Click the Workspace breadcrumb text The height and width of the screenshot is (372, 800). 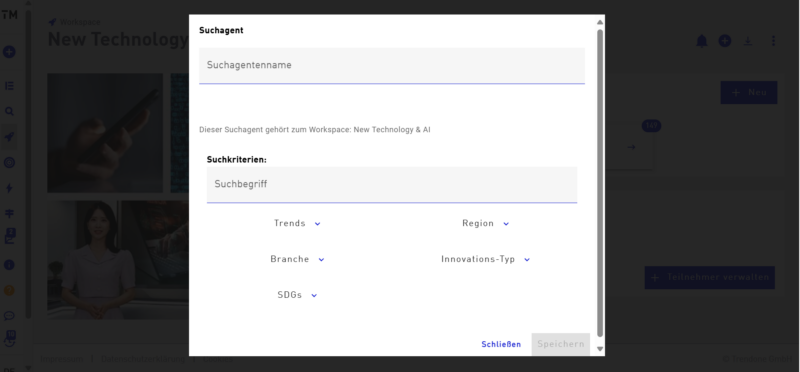80,22
